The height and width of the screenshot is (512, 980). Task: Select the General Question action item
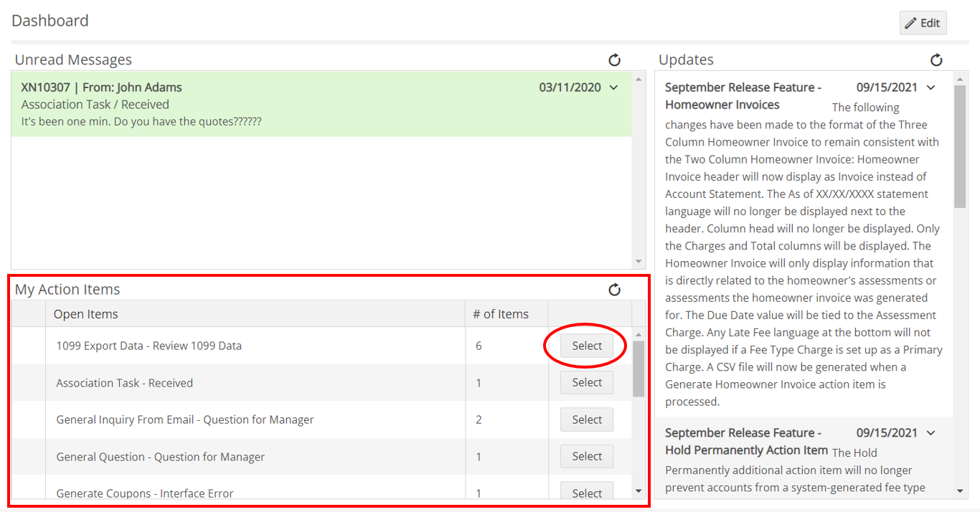pyautogui.click(x=586, y=456)
